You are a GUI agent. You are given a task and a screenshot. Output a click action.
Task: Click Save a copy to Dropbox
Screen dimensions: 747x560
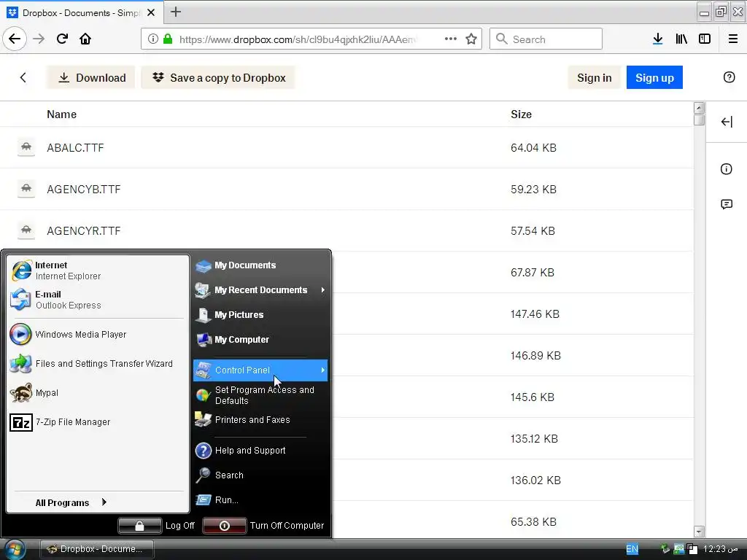[x=218, y=77]
